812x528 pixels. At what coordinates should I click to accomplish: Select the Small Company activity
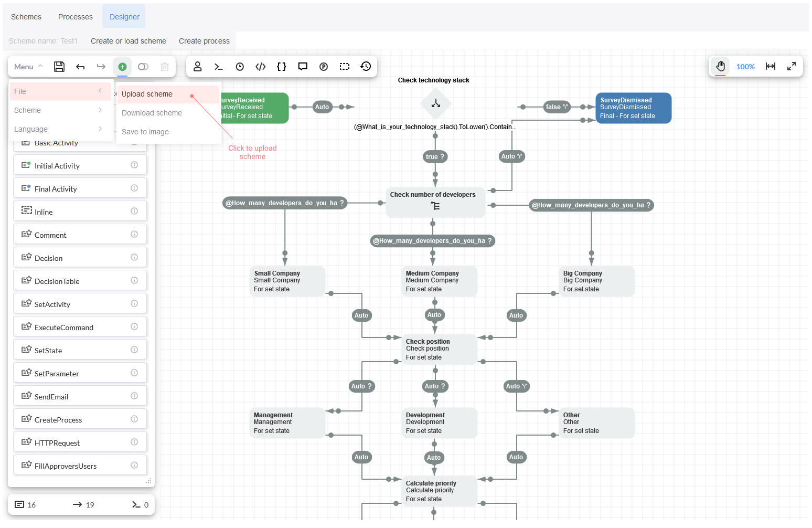[287, 281]
